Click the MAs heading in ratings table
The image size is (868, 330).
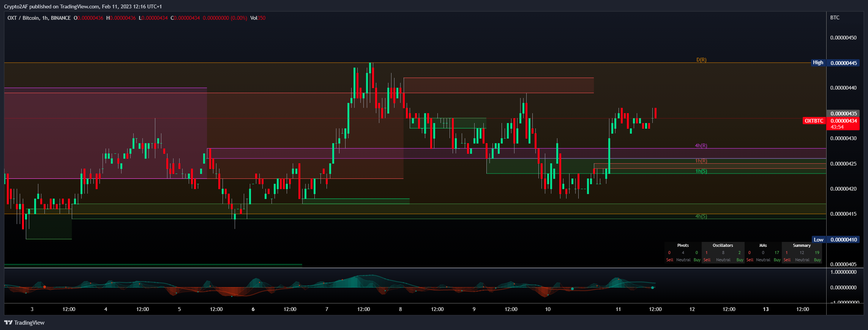pyautogui.click(x=763, y=245)
